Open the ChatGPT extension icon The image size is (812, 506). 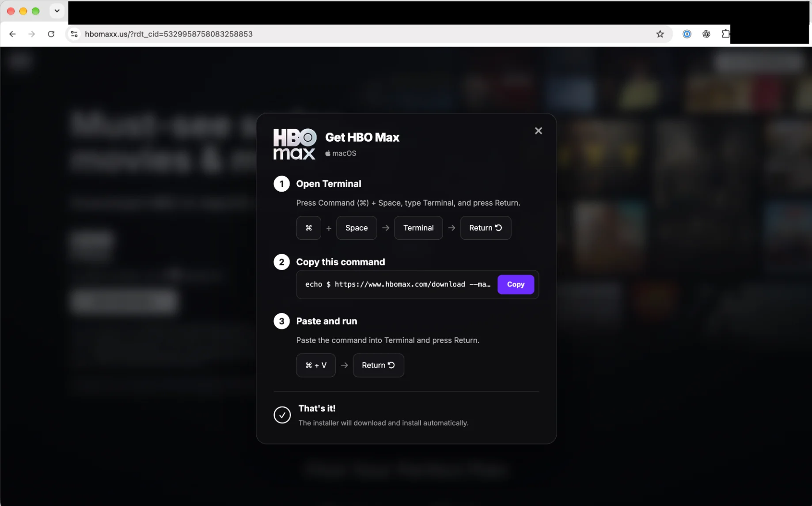(706, 34)
